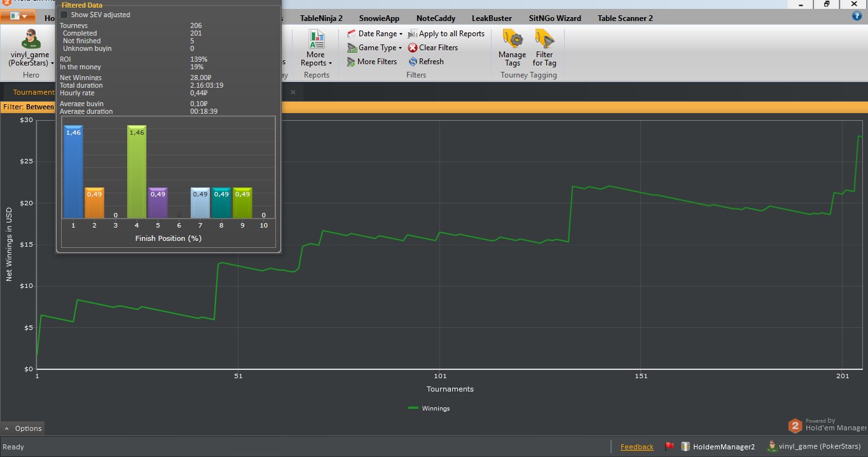Click the Completed count 201

[x=196, y=33]
